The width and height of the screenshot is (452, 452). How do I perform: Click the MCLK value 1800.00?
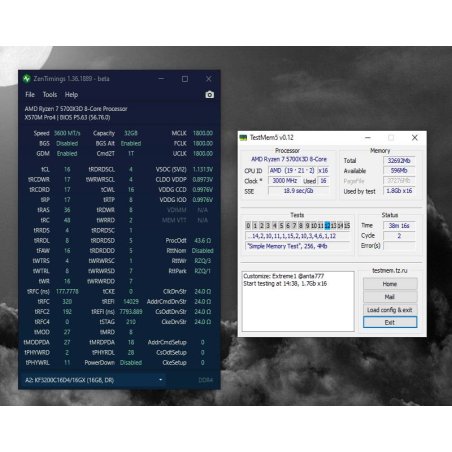coord(203,133)
